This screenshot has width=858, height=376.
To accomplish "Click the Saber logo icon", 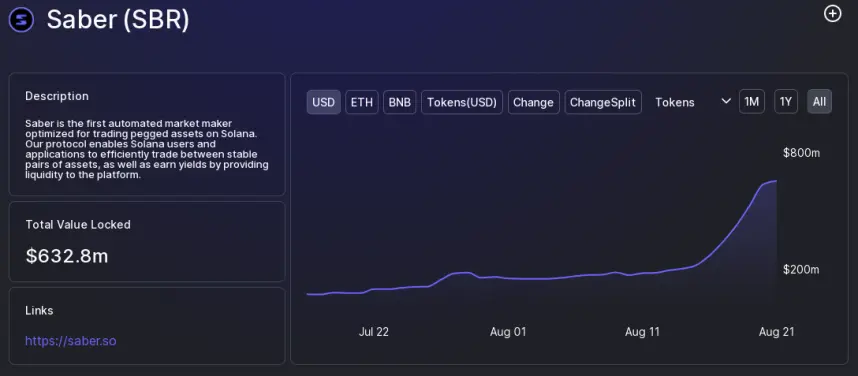I will pyautogui.click(x=21, y=20).
